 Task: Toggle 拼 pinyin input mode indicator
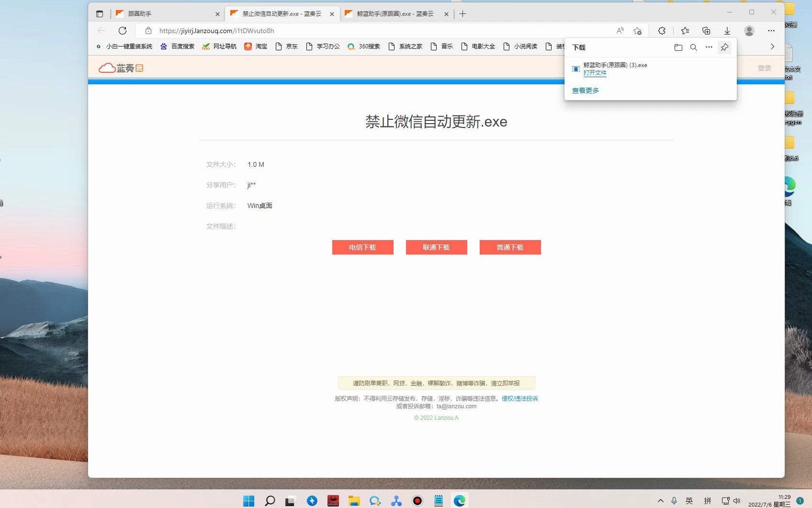[708, 501]
